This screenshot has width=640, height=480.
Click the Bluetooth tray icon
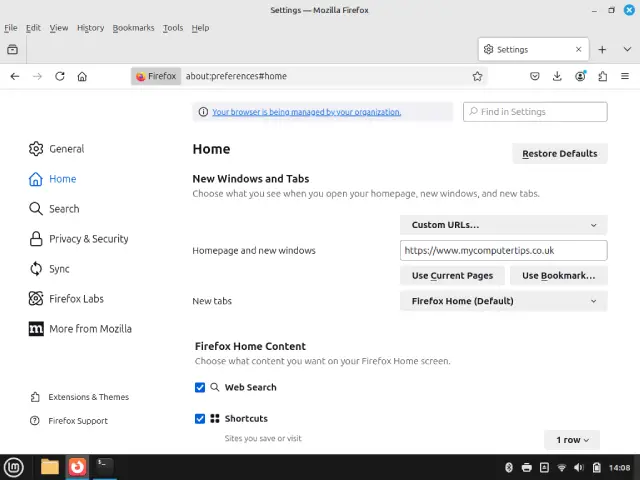509,467
